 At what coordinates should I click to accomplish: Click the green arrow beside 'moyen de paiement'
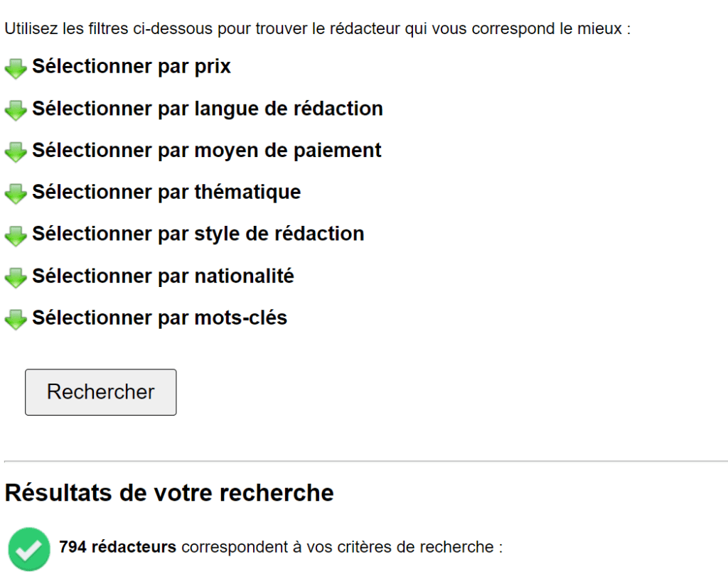pos(16,152)
